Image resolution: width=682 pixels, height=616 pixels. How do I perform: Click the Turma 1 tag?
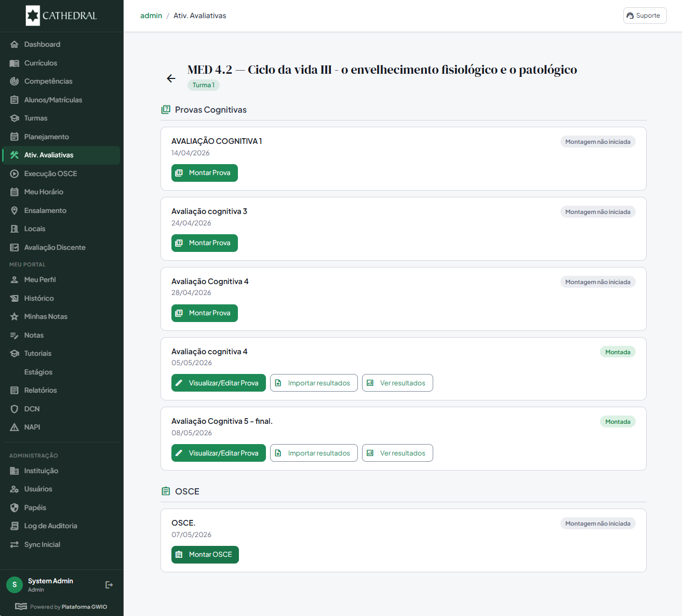point(204,85)
